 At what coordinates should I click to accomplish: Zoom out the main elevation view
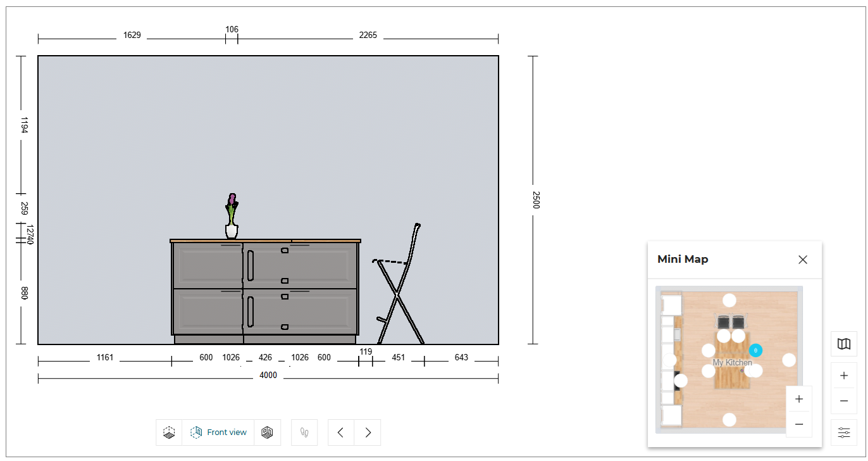point(843,401)
